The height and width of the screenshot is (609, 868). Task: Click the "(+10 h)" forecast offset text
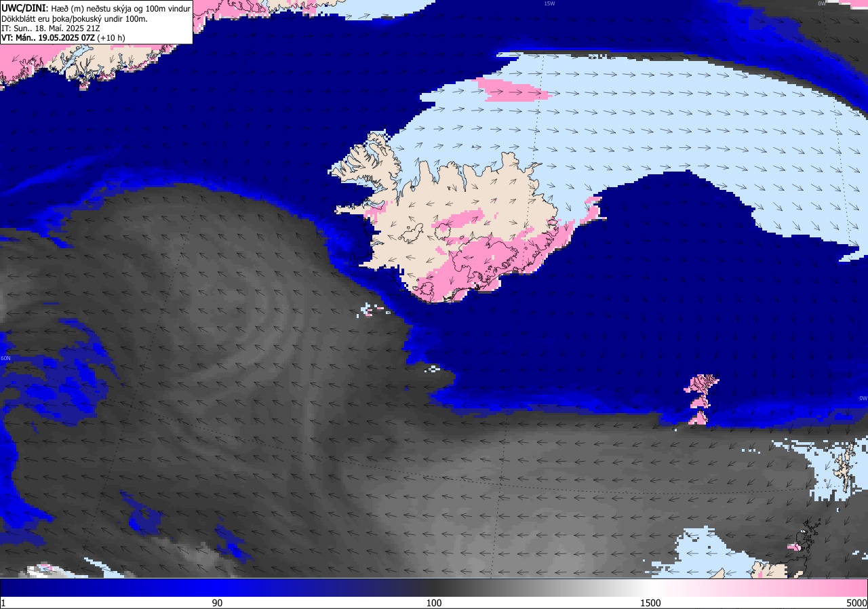(x=111, y=37)
